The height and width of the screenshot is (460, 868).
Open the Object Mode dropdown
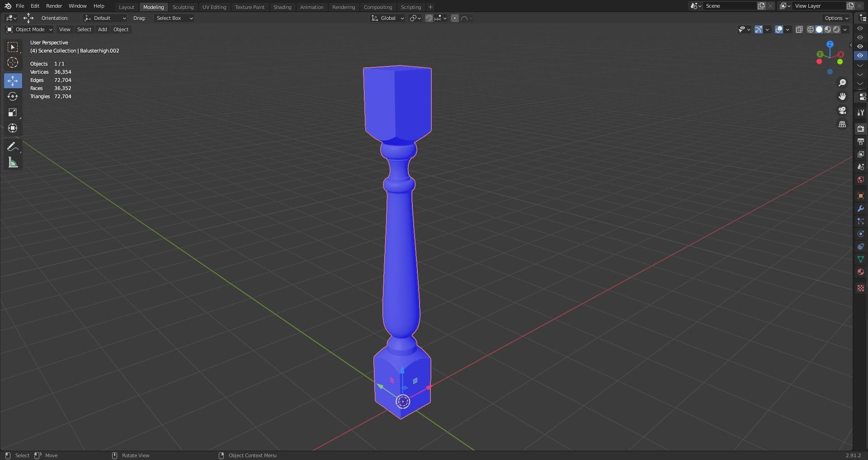pyautogui.click(x=29, y=29)
